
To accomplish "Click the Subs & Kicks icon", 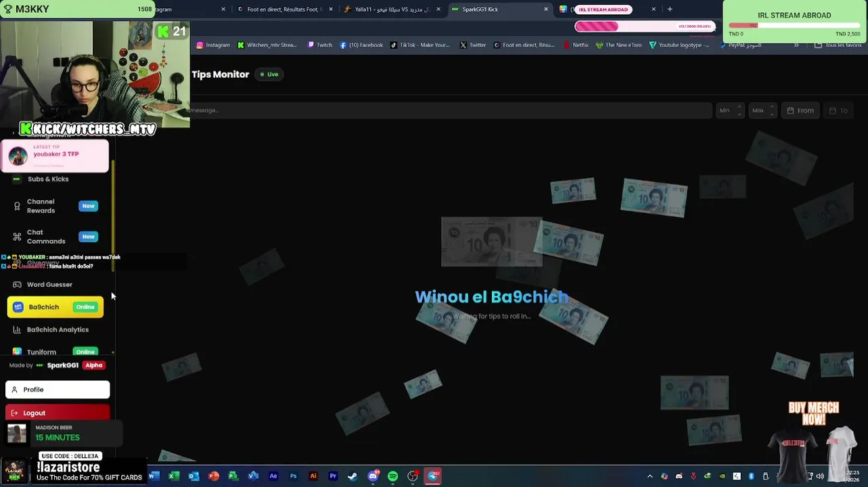I will click(17, 179).
